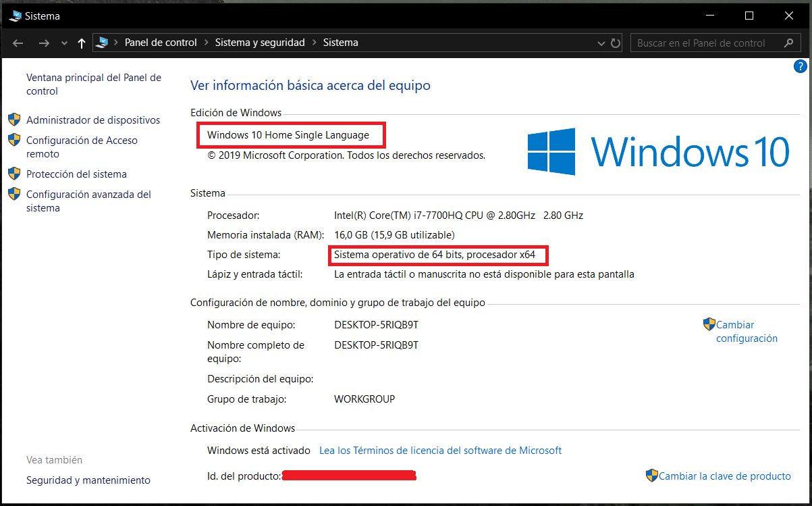
Task: Click the Back navigation arrow
Action: (18, 43)
